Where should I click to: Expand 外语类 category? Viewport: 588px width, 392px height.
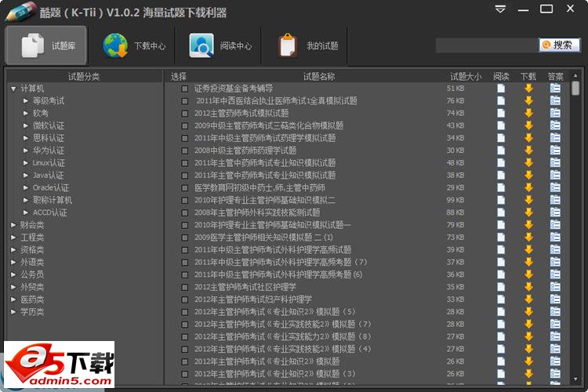13,262
